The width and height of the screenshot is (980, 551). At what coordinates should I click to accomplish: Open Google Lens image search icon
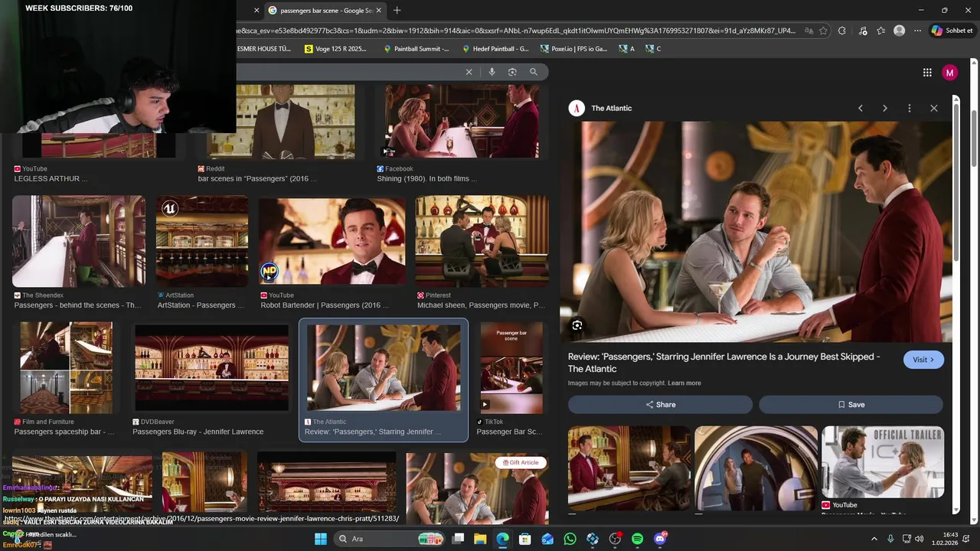click(512, 72)
